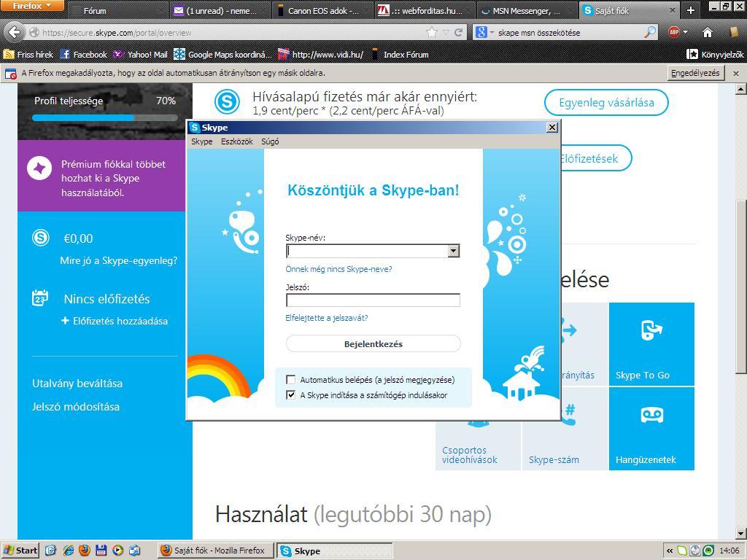
Task: Click Mire jó a Skype-egyenleg? link
Action: pyautogui.click(x=119, y=260)
